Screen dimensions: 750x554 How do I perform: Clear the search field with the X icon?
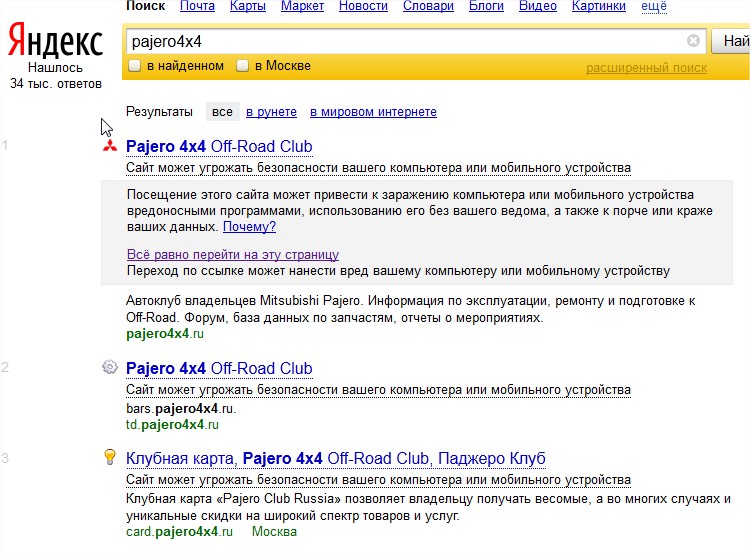point(693,41)
